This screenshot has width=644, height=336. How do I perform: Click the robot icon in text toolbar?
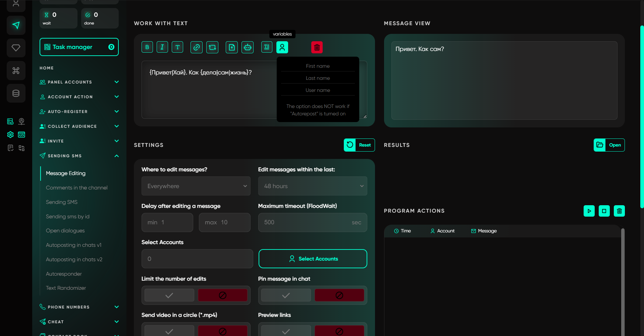click(248, 47)
